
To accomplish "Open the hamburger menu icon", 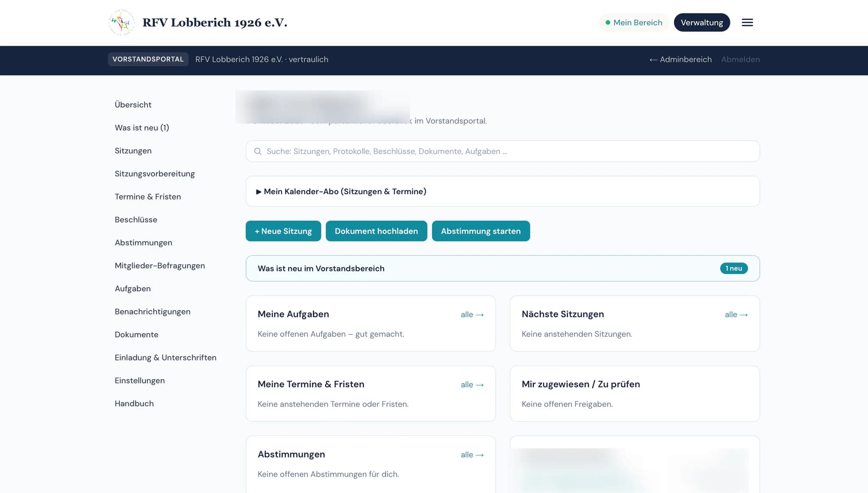I will pyautogui.click(x=747, y=23).
